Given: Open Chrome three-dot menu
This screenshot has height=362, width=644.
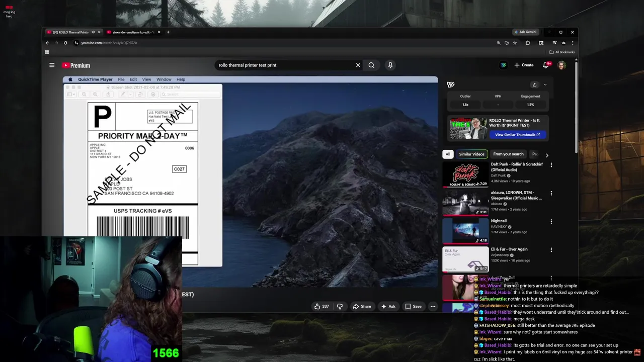Looking at the screenshot, I should pyautogui.click(x=573, y=43).
